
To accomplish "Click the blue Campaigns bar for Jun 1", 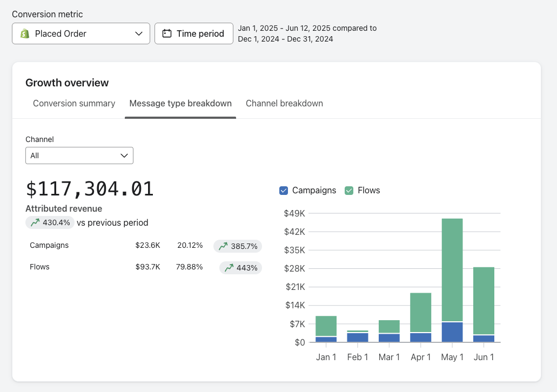I will [484, 339].
